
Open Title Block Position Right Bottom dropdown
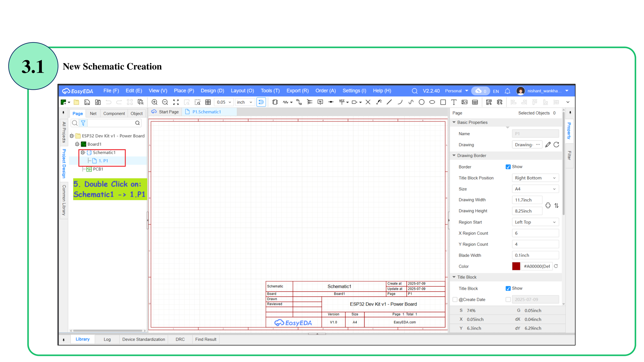tap(535, 178)
